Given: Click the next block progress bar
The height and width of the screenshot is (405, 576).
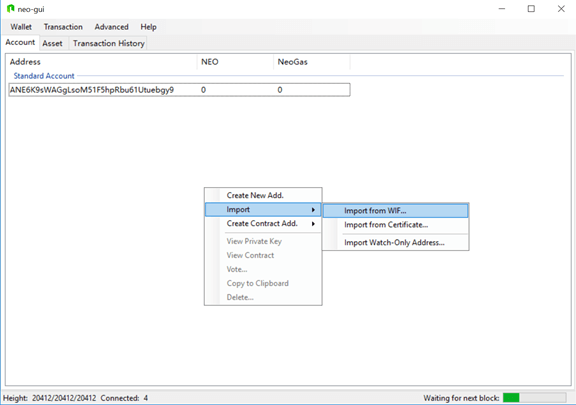Looking at the screenshot, I should 534,398.
